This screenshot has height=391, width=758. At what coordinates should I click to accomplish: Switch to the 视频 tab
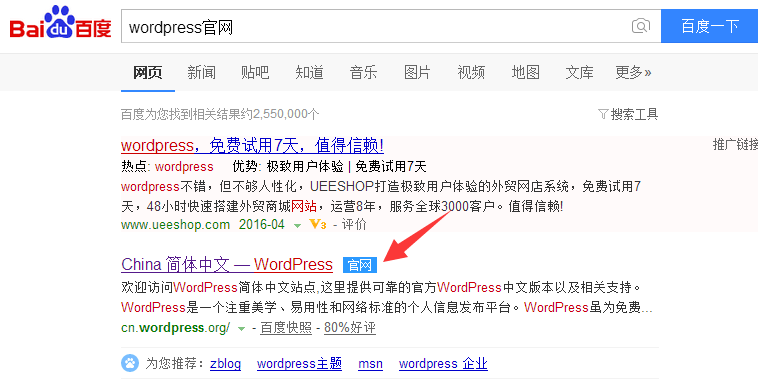coord(471,72)
